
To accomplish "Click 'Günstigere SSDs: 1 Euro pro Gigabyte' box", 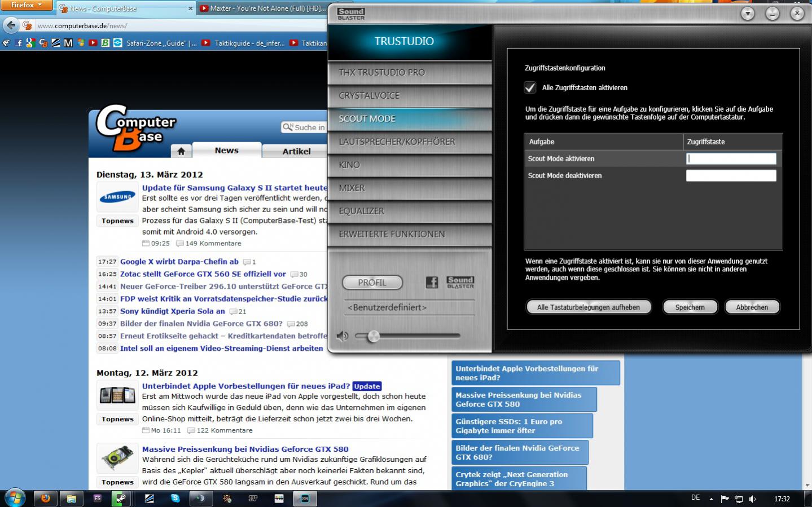I will click(x=522, y=426).
